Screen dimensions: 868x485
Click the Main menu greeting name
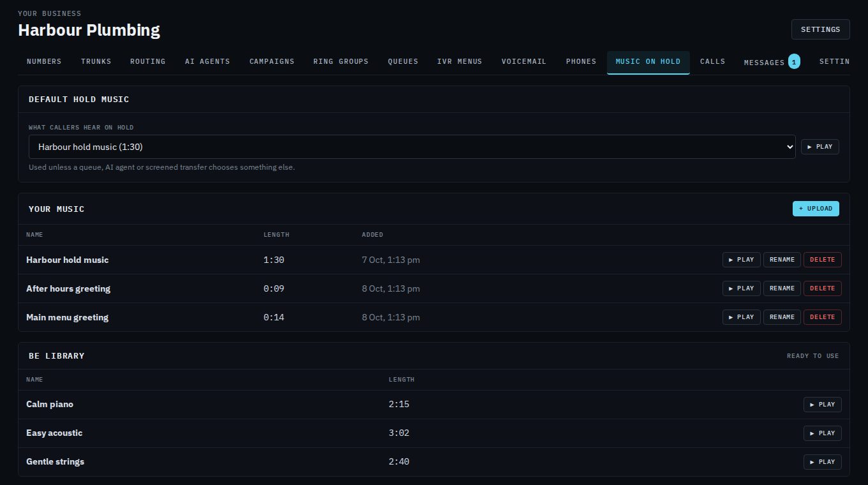coord(67,317)
